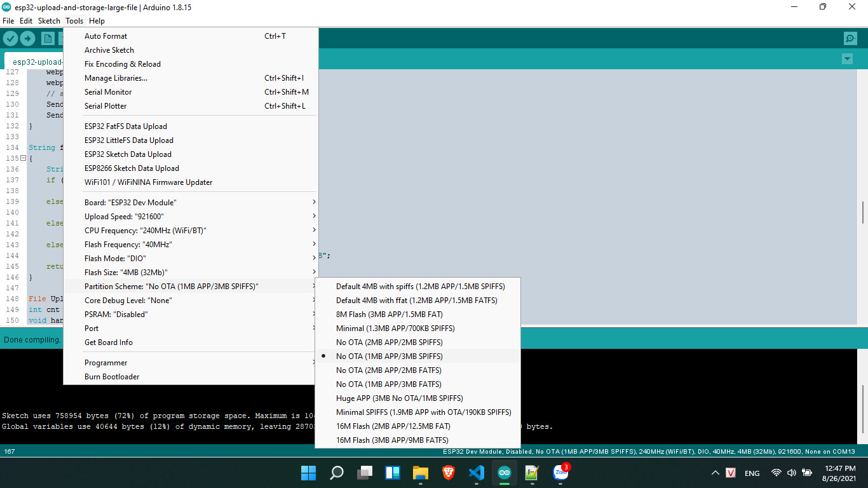This screenshot has width=868, height=488.
Task: Run ESP32 LittleFS Data Upload
Action: pyautogui.click(x=191, y=140)
